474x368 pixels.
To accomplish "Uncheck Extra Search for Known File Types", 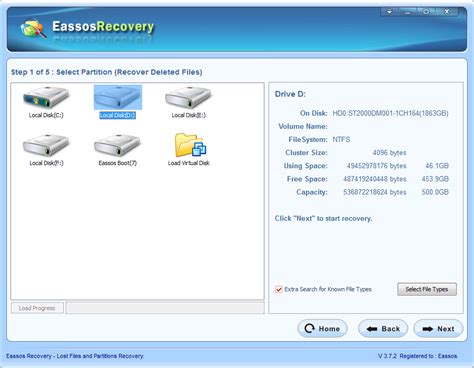I will (279, 289).
